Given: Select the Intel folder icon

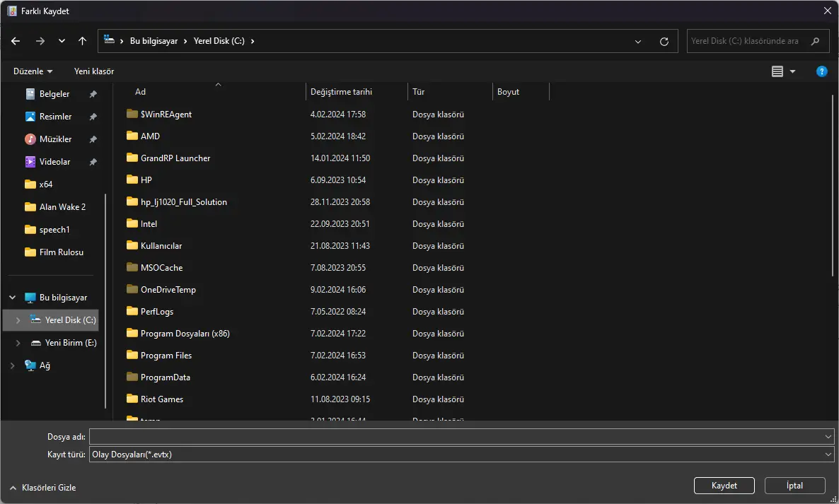Looking at the screenshot, I should tap(132, 223).
